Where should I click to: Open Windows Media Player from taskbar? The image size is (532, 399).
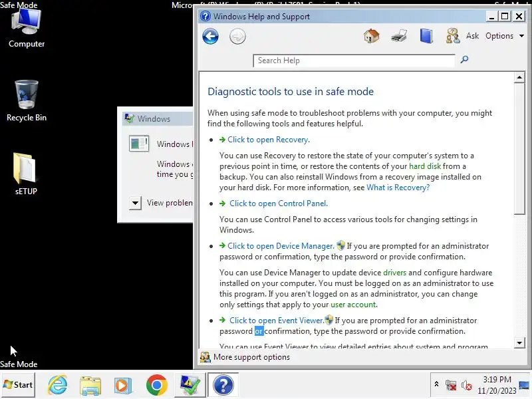click(x=122, y=386)
